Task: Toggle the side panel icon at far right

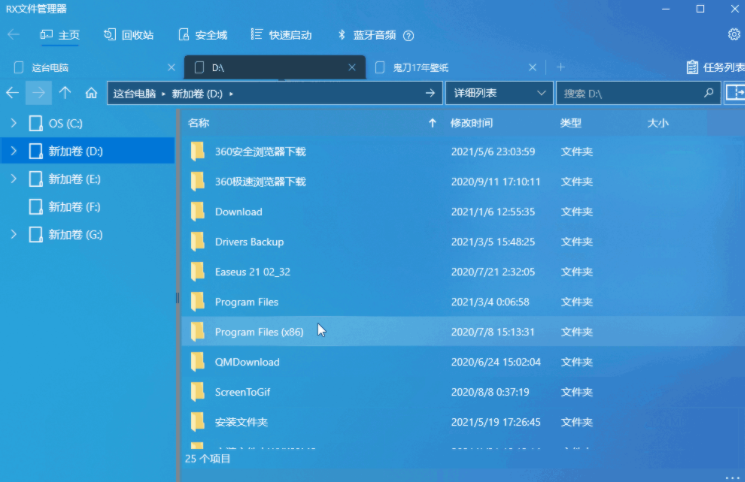Action: 736,93
